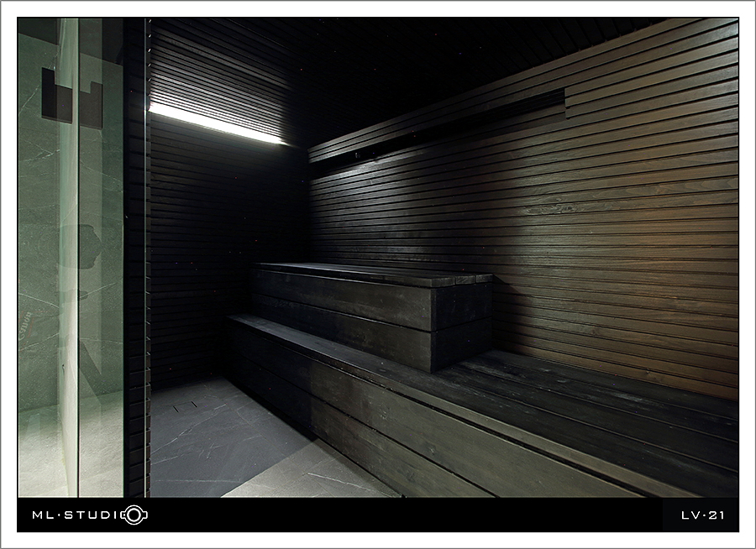This screenshot has height=549, width=756.
Task: Click the circular ML Studio logo emblem
Action: click(x=134, y=515)
